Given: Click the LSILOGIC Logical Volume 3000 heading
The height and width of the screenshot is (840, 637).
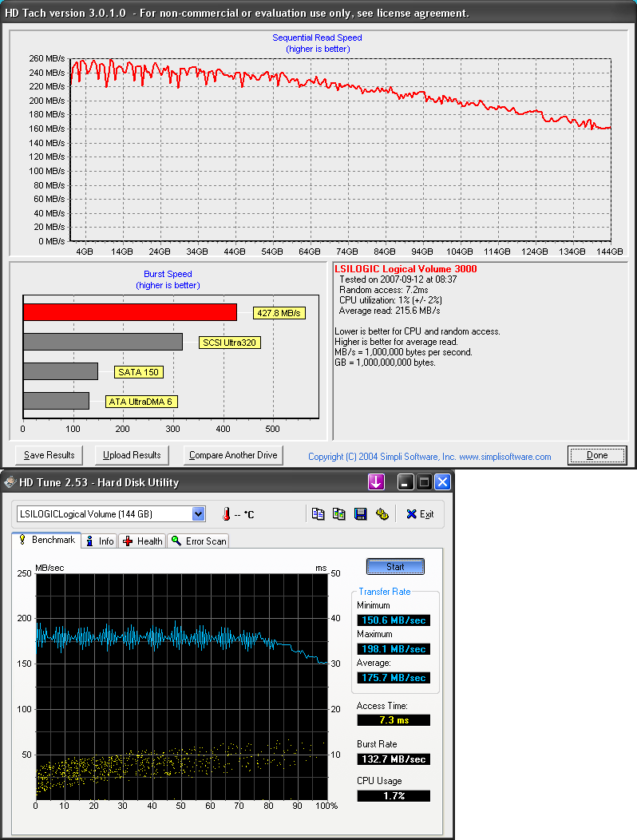Looking at the screenshot, I should (406, 269).
